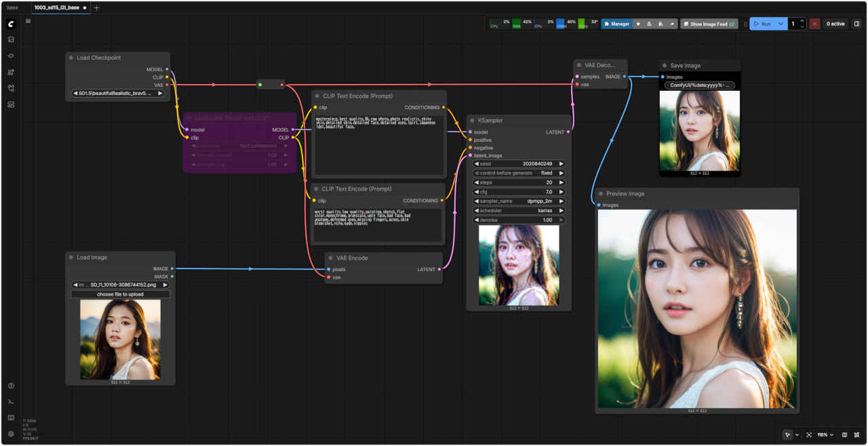Click the star icon next to Manager
868x446 pixels.
click(x=638, y=24)
